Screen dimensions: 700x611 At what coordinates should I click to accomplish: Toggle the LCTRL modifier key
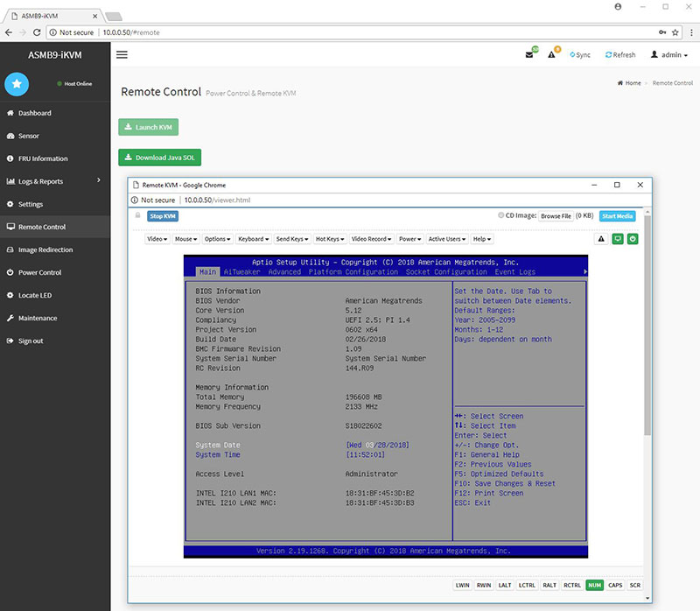[527, 585]
